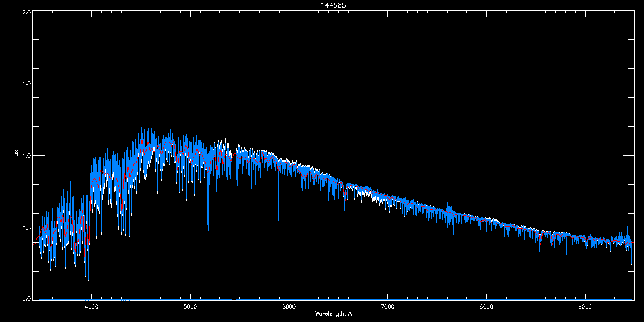Click the 6000 wavelength tick label
The height and width of the screenshot is (322, 644).
tap(289, 307)
